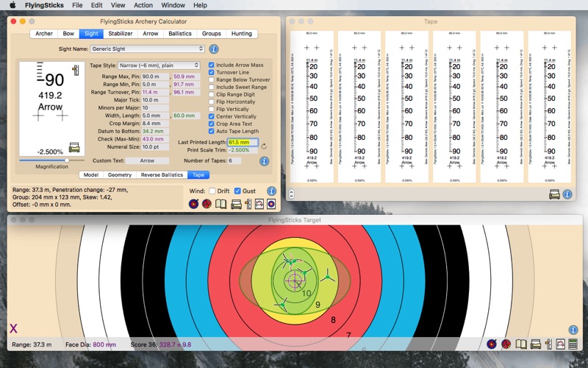Enable Flip Vertically
Image resolution: width=588 pixels, height=368 pixels.
click(212, 109)
